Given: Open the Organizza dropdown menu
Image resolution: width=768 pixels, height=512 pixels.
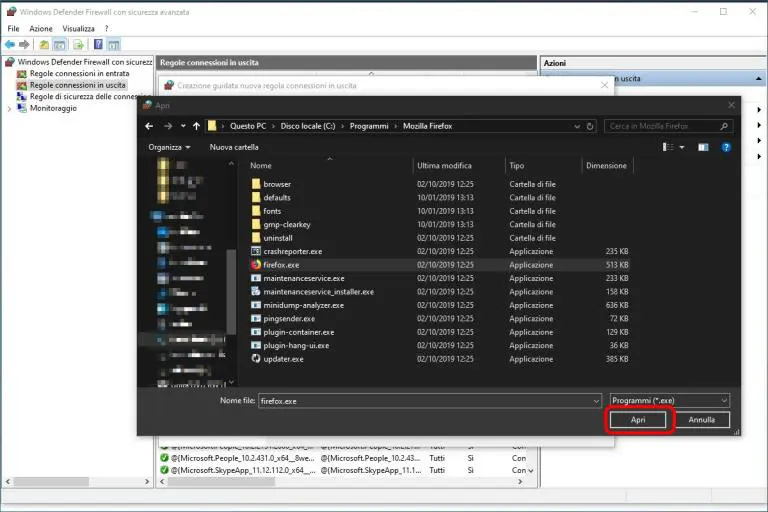Looking at the screenshot, I should click(169, 147).
